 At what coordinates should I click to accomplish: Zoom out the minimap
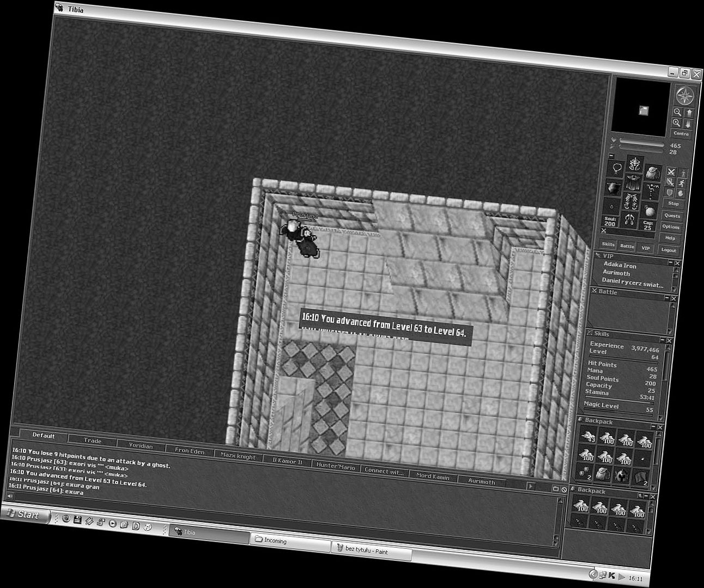point(677,112)
